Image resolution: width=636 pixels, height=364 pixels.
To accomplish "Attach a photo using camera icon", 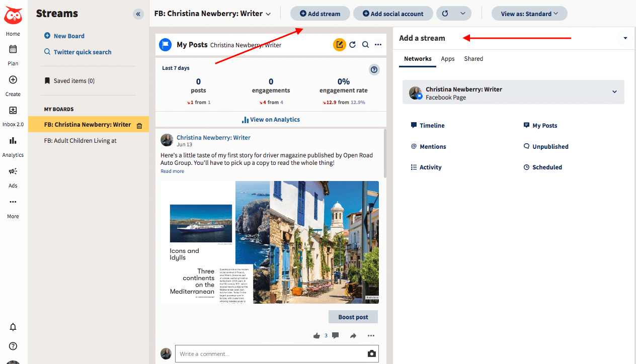I will [x=372, y=354].
